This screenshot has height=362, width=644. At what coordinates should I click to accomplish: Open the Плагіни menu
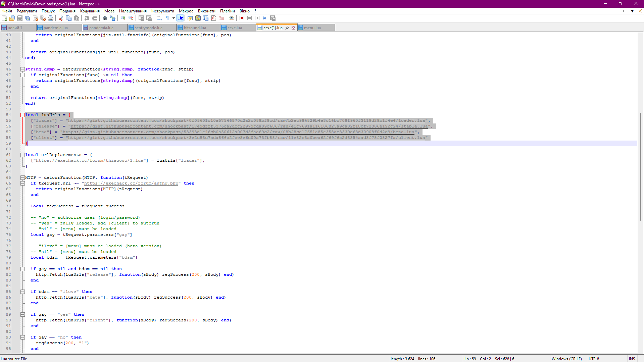[x=228, y=11]
